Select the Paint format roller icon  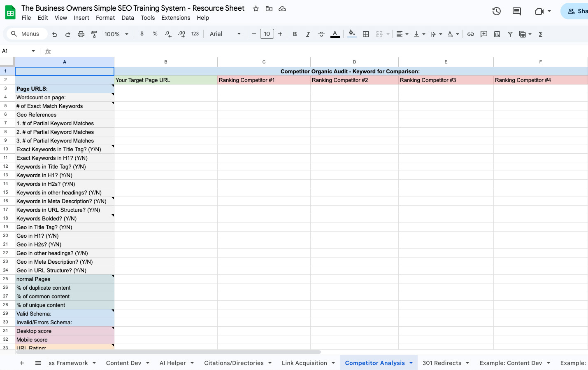[x=94, y=34]
